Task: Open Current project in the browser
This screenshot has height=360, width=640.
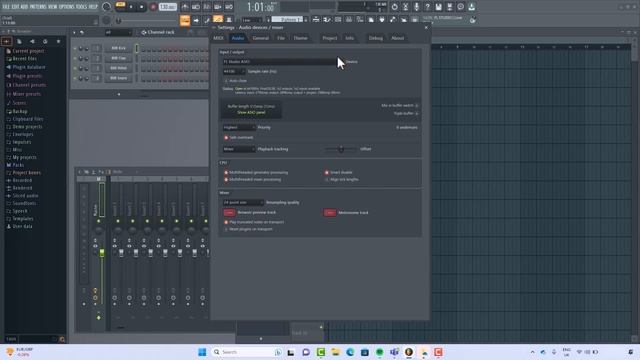Action: [x=29, y=51]
